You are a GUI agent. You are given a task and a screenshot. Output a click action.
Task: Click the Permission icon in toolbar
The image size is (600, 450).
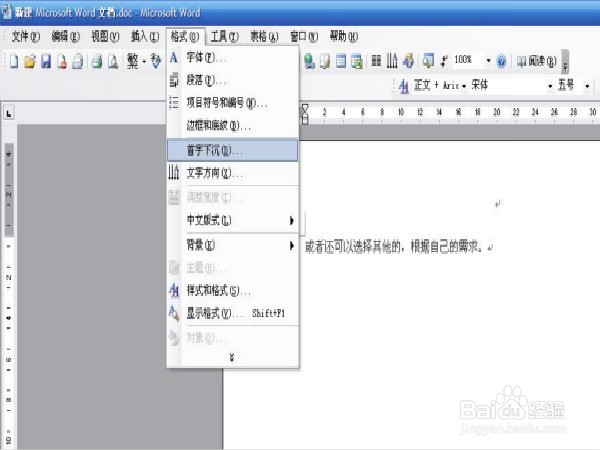click(62, 61)
